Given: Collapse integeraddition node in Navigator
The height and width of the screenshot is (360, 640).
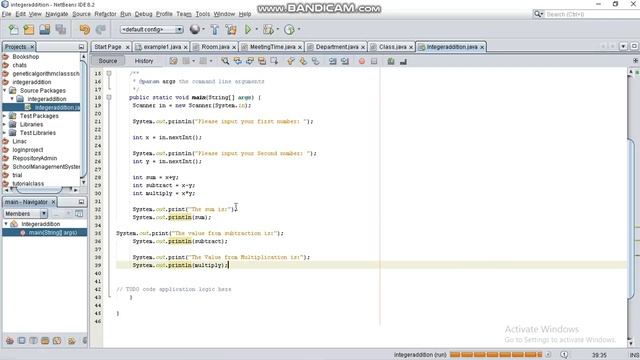Looking at the screenshot, I should click(6, 224).
